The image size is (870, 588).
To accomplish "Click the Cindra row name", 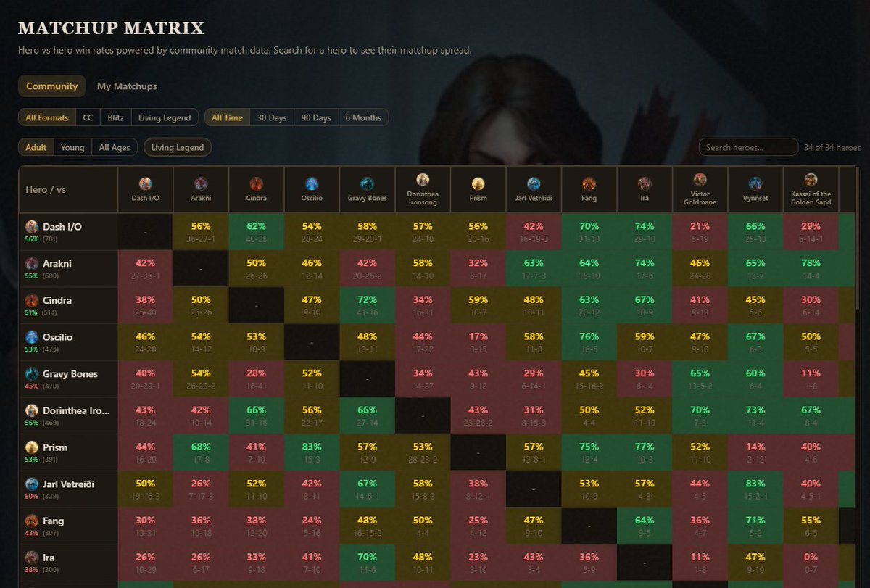I will point(57,300).
